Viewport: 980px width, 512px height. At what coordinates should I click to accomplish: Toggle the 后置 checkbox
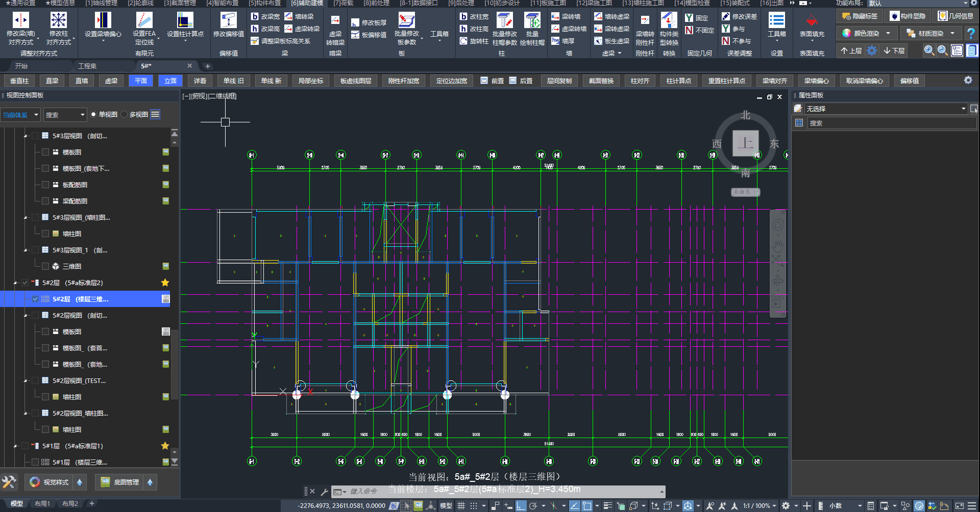(x=512, y=80)
